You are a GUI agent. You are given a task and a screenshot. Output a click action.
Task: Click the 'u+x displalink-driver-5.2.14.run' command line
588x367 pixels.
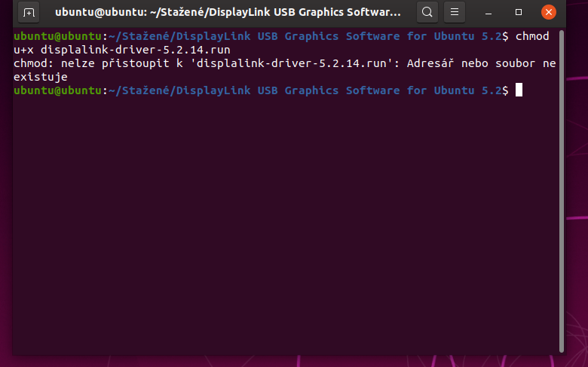(x=122, y=50)
